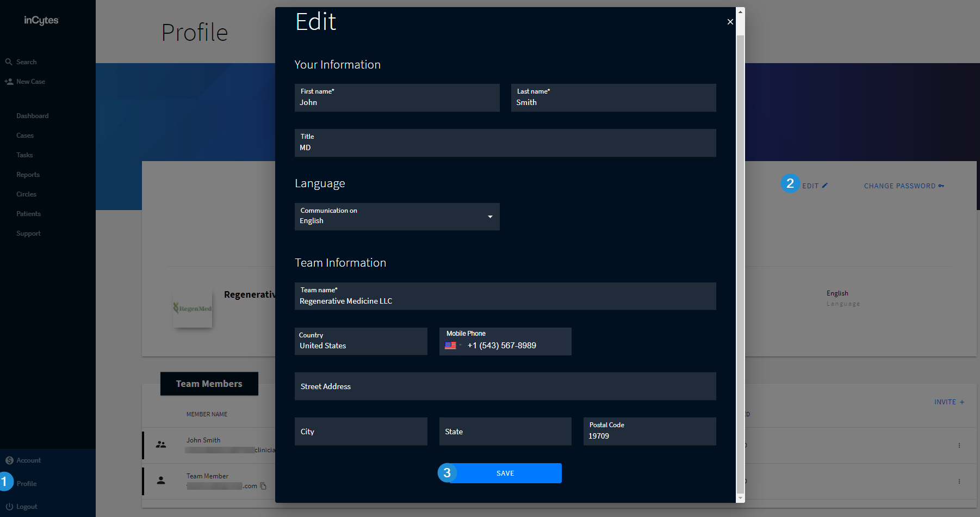980x517 pixels.
Task: Click the key icon beside Change Password
Action: coord(941,186)
